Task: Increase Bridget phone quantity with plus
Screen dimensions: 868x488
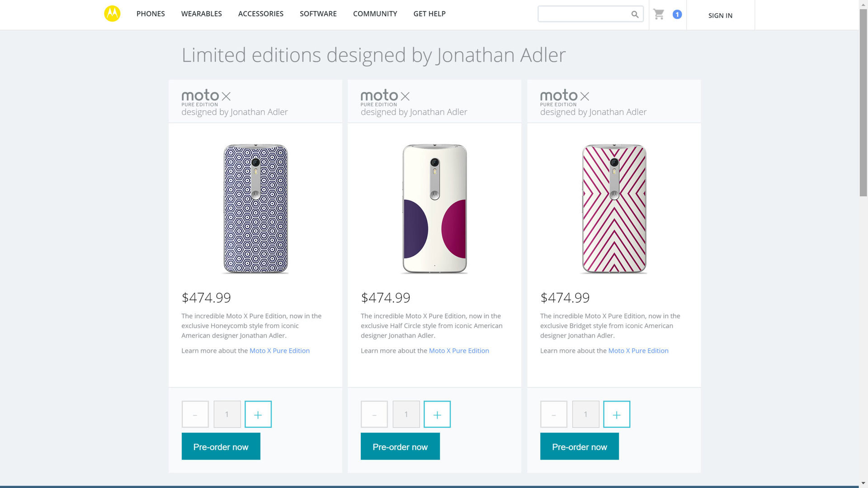Action: point(616,414)
